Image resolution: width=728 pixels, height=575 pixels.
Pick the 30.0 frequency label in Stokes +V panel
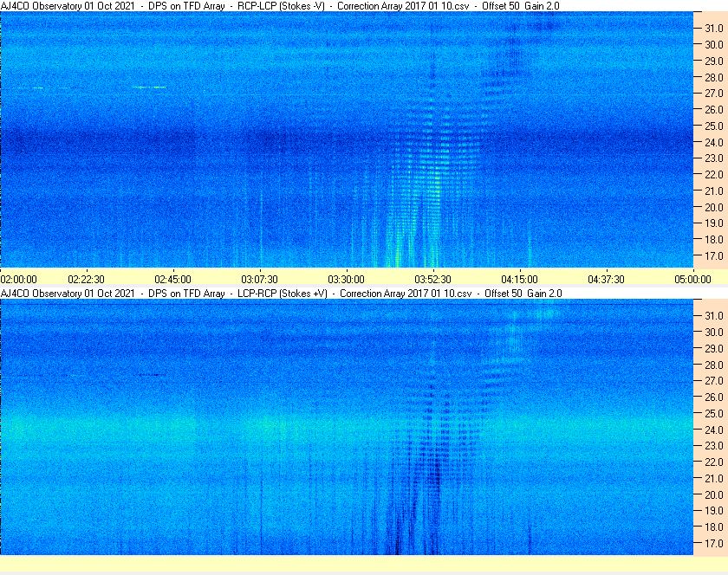tap(714, 332)
